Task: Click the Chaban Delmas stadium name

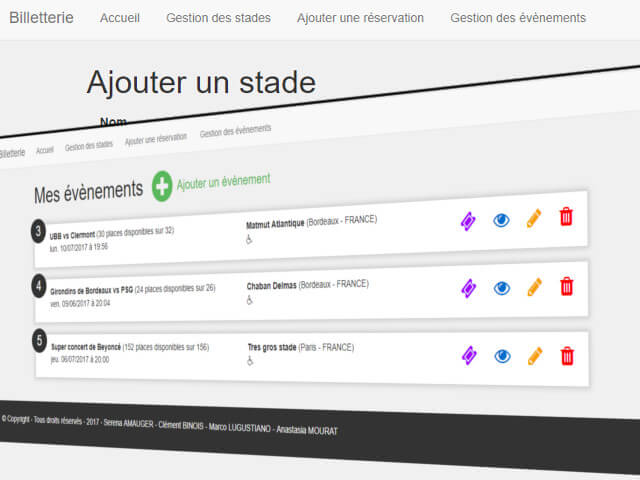Action: pyautogui.click(x=271, y=286)
